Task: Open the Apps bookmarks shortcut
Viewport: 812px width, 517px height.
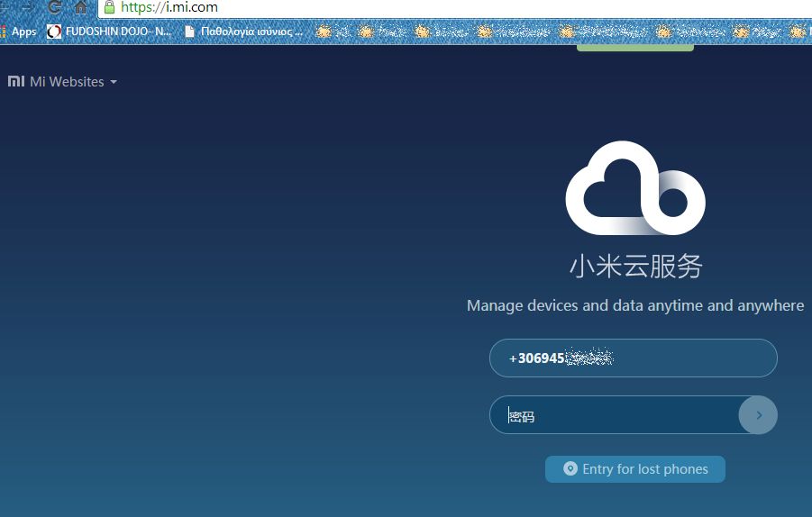Action: pyautogui.click(x=20, y=32)
